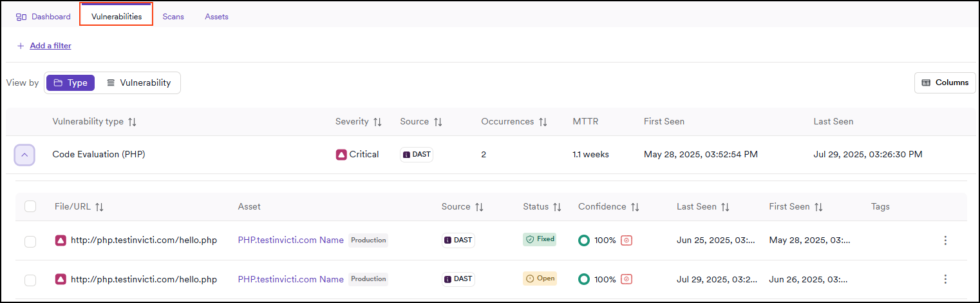Click severity icon in the Fixed row
Viewport: 980px width, 303px height.
pos(61,240)
